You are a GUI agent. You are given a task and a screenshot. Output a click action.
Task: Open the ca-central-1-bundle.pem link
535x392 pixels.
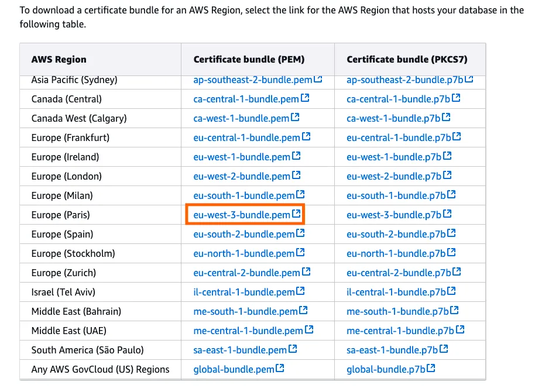click(x=251, y=99)
